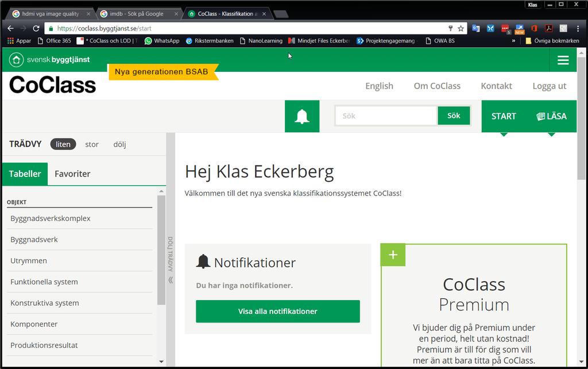
Task: Open the Appar apps shortcut
Action: click(19, 41)
